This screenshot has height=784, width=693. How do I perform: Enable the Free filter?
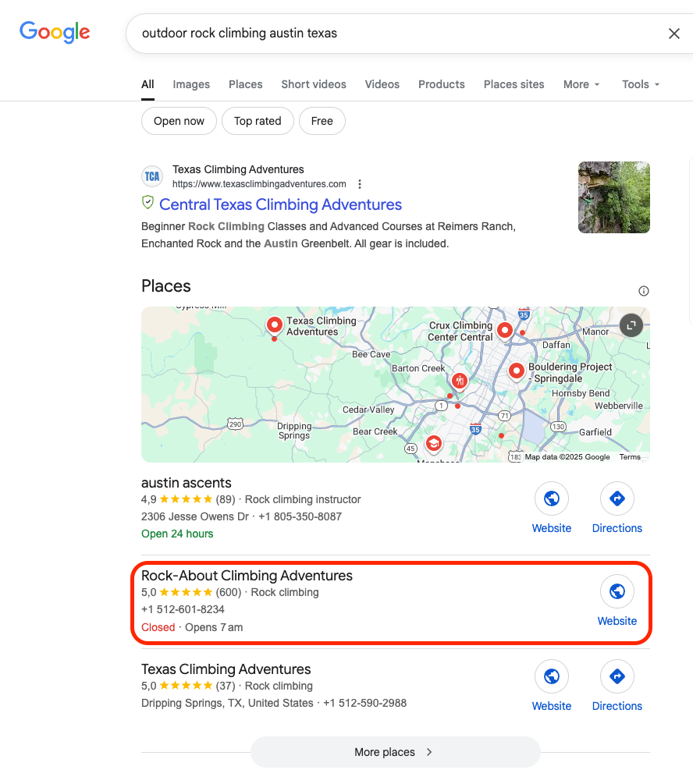322,121
